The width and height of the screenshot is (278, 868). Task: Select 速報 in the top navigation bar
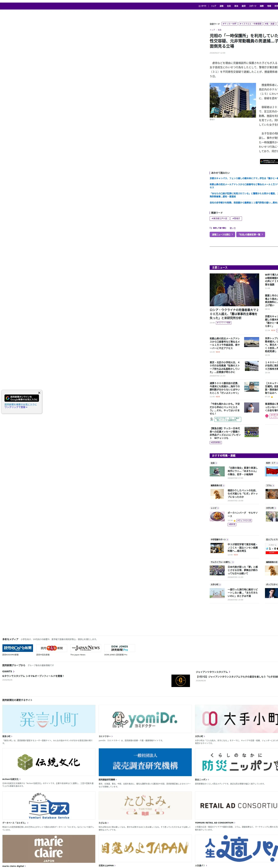pyautogui.click(x=221, y=6)
